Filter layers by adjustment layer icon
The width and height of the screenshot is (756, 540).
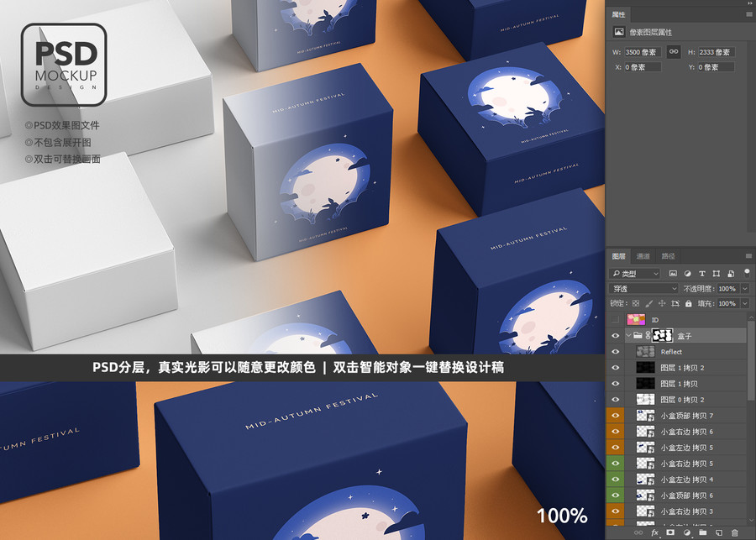(687, 274)
